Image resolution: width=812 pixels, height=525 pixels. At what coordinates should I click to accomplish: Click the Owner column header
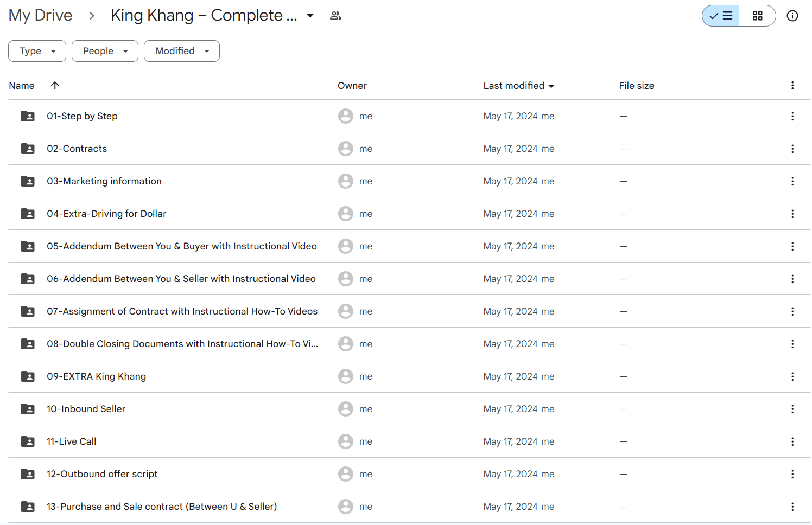pos(352,86)
